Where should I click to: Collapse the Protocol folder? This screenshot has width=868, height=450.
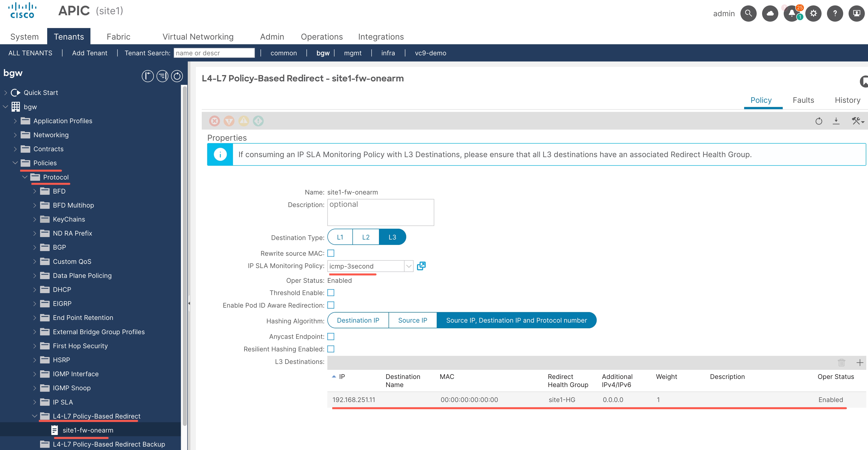click(25, 177)
